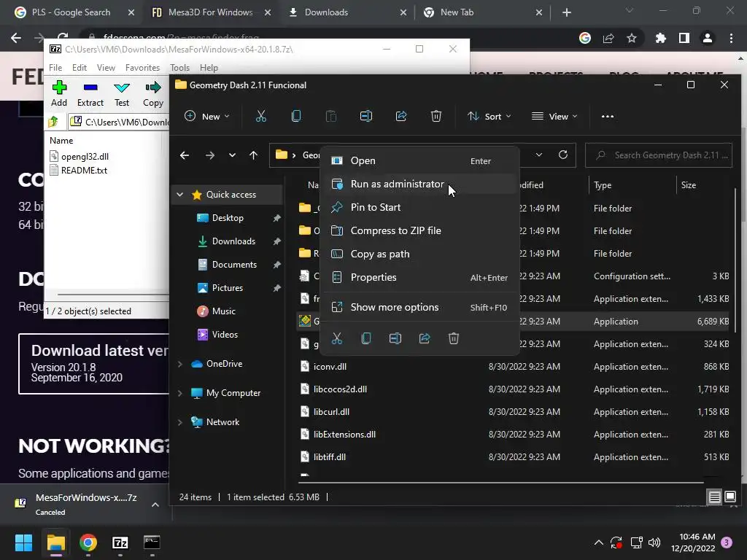This screenshot has height=560, width=747.
Task: Switch to details view layout icon
Action: [715, 497]
